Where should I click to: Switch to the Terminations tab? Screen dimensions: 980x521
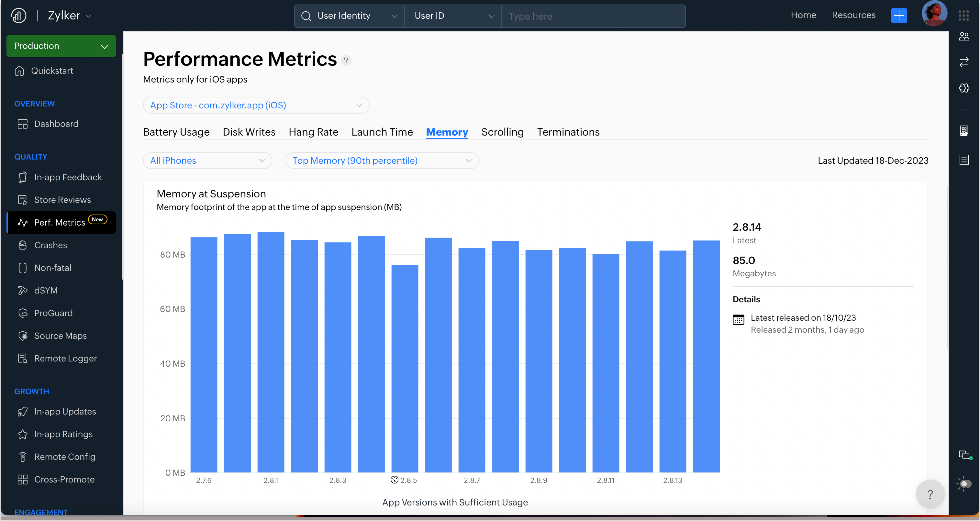tap(568, 132)
